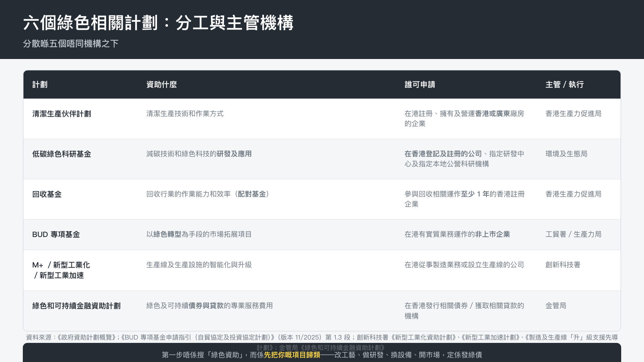644x362 pixels.
Task: Click the applicant cell 在港從事製造業務或設立生產線的公司
Action: (x=464, y=265)
